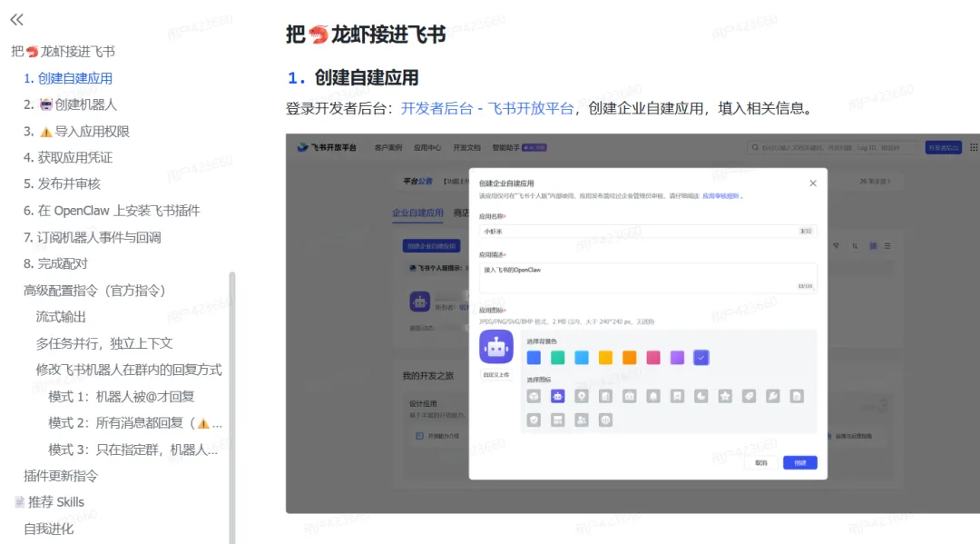The image size is (980, 544).
Task: Go to outline item 3. 导入应用权限
Action: 76,132
